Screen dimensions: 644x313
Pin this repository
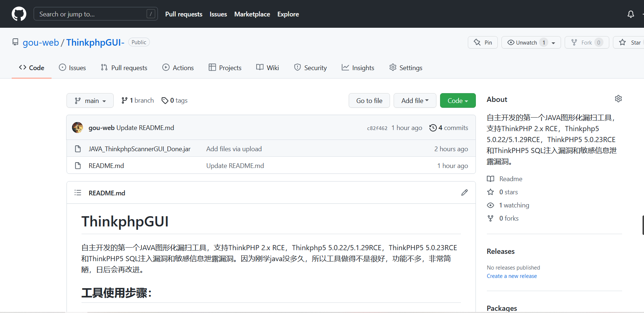pos(483,42)
